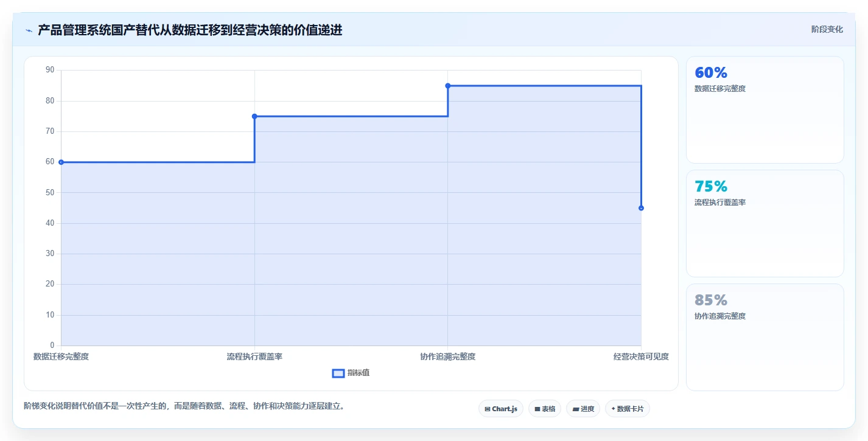Viewport: 868px width, 441px height.
Task: Open the 85% 协作追溯完整度 card
Action: pos(765,337)
